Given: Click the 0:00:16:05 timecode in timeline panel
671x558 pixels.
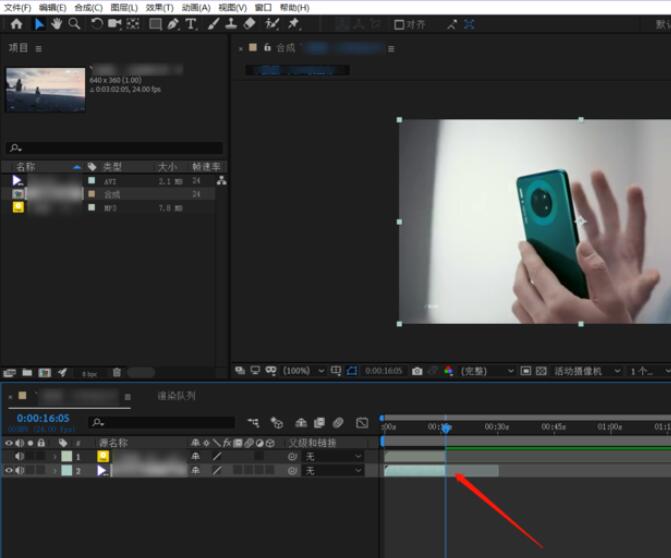Looking at the screenshot, I should click(43, 418).
